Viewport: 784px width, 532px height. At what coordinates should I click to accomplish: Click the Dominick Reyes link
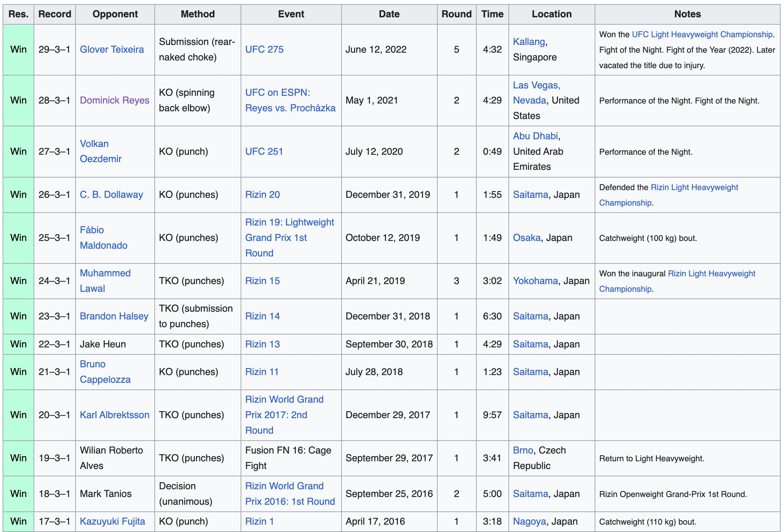[115, 100]
